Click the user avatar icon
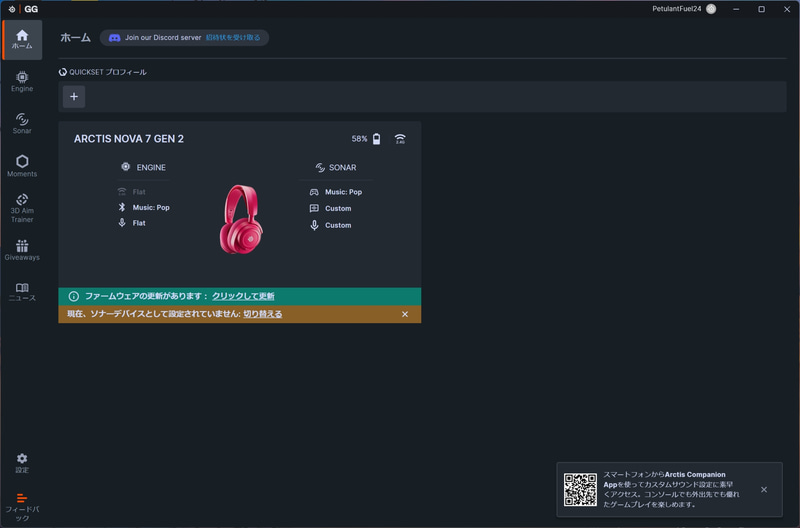 (711, 9)
